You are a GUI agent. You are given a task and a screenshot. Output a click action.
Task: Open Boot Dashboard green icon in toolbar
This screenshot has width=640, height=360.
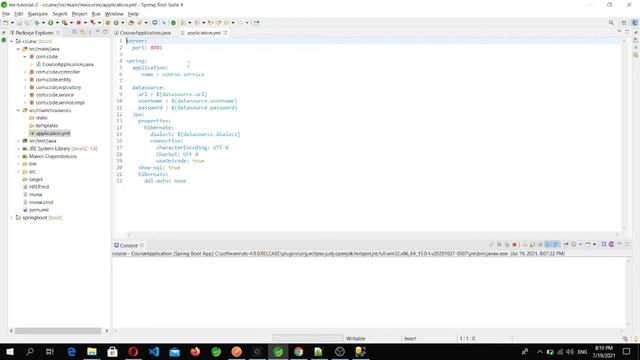[173, 23]
